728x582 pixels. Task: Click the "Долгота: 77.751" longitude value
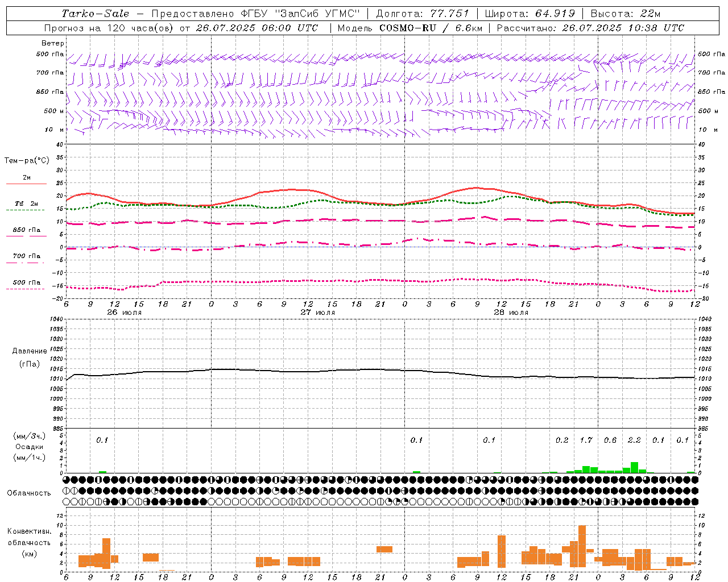point(423,14)
